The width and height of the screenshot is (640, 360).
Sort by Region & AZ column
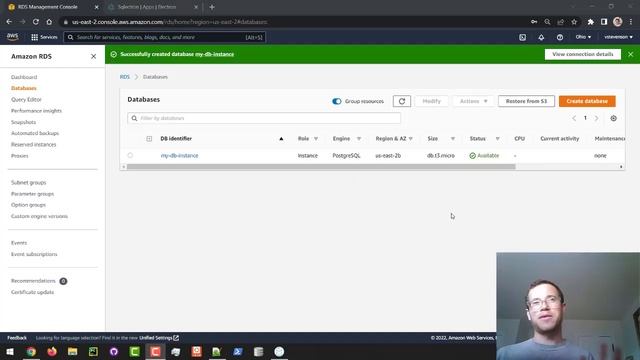click(x=411, y=139)
